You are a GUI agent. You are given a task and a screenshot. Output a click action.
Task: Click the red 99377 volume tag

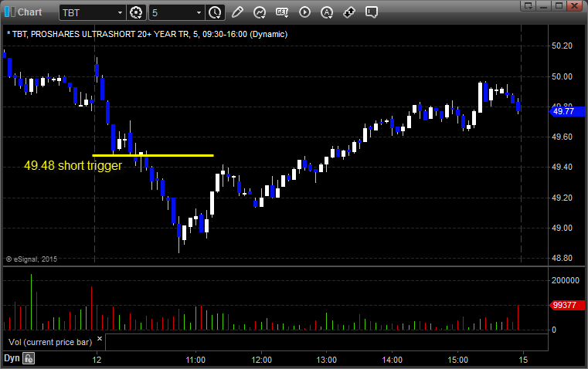pyautogui.click(x=566, y=305)
